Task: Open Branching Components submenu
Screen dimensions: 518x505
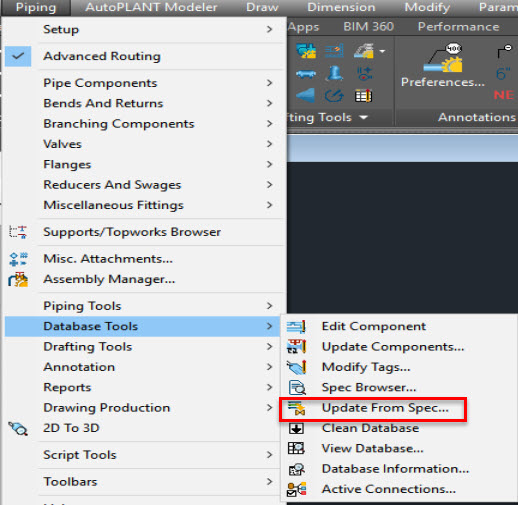Action: (x=119, y=124)
